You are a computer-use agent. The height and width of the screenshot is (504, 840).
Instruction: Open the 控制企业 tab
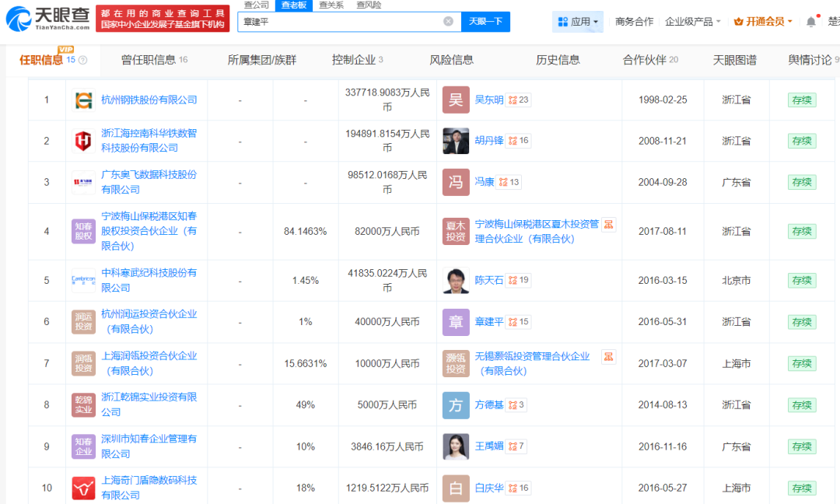[357, 60]
